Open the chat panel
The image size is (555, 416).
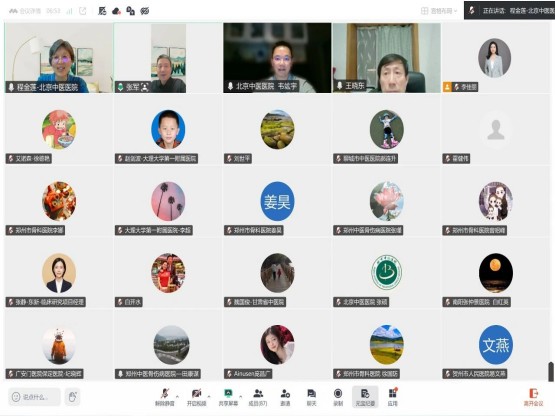click(x=311, y=397)
